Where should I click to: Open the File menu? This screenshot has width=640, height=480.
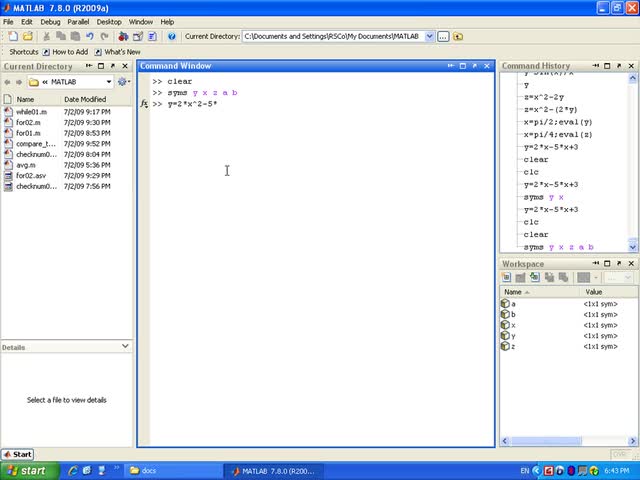tap(8, 22)
